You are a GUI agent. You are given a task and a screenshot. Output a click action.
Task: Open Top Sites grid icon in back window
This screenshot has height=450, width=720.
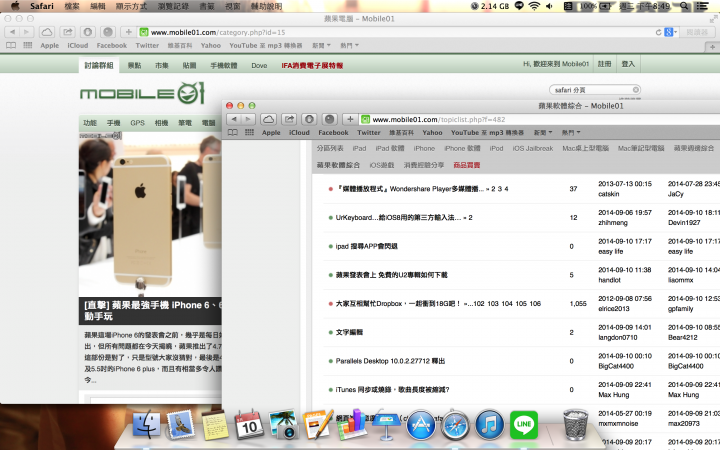[28, 45]
